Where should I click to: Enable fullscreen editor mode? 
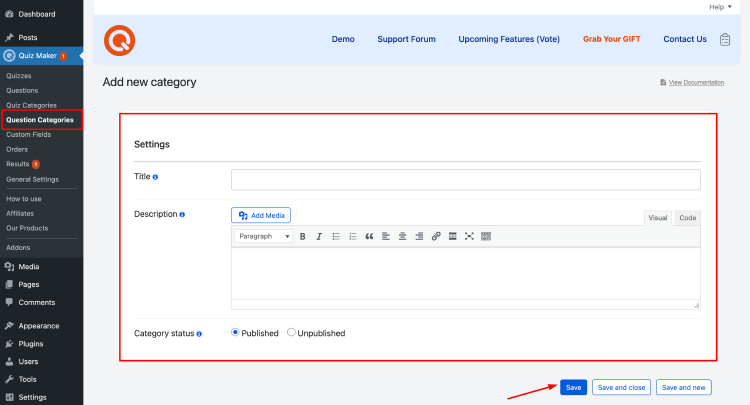click(x=469, y=236)
